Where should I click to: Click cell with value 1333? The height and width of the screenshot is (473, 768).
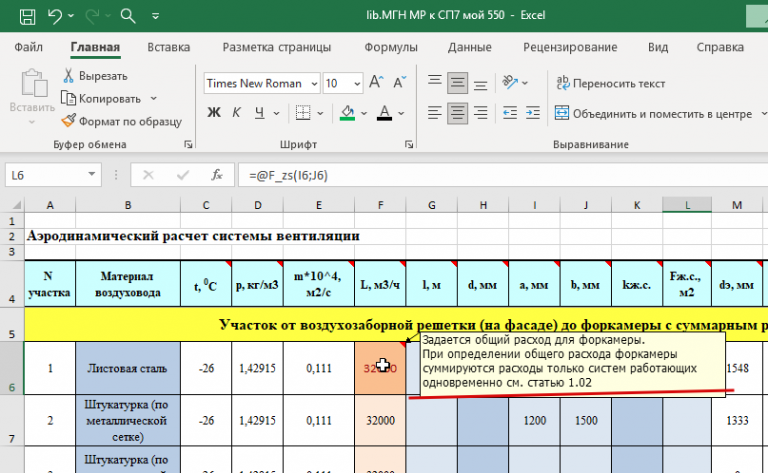pyautogui.click(x=737, y=421)
